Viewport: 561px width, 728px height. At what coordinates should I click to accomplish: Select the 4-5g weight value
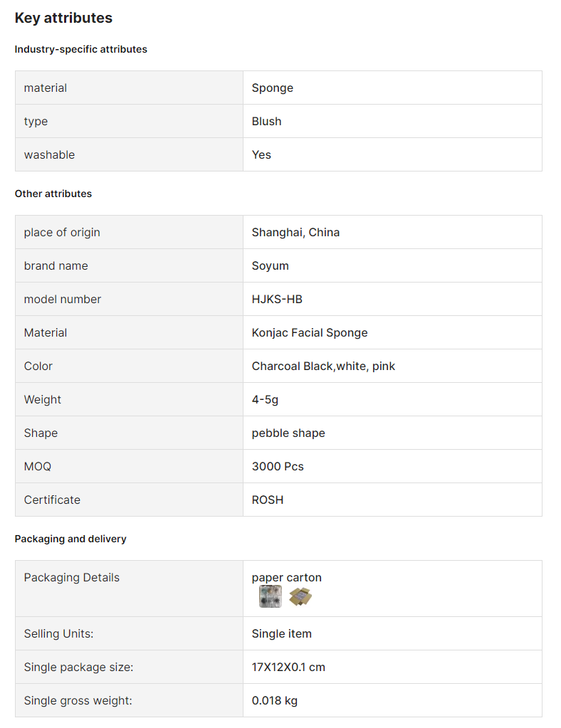click(265, 399)
